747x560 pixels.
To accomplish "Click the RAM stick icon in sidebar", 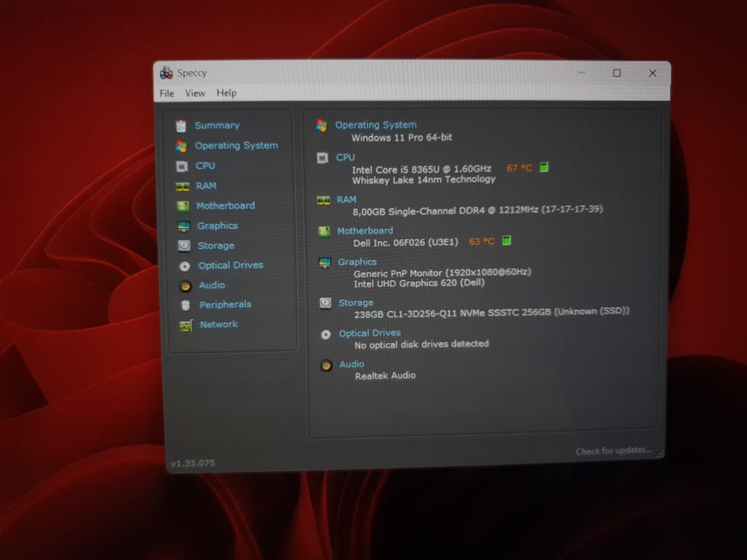I will [182, 187].
